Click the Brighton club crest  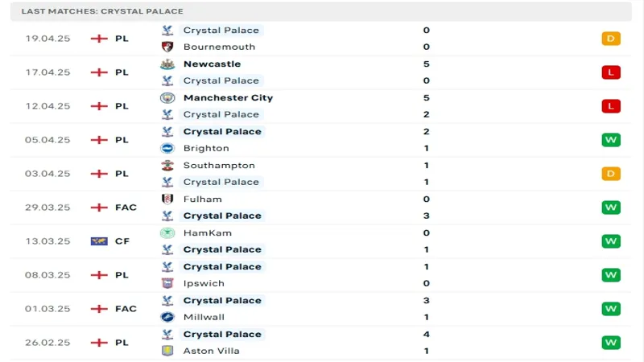(x=167, y=148)
